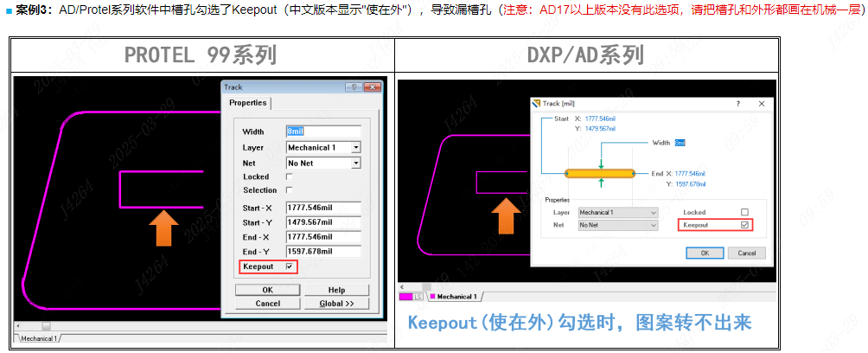Click Cancel in the Protel Track dialog

coord(267,303)
